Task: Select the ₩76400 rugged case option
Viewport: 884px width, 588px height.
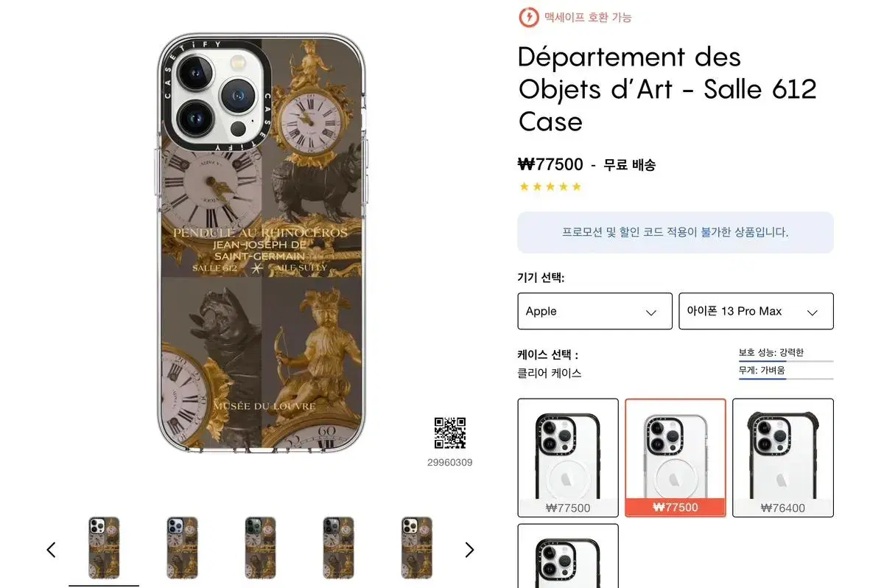Action: [783, 458]
